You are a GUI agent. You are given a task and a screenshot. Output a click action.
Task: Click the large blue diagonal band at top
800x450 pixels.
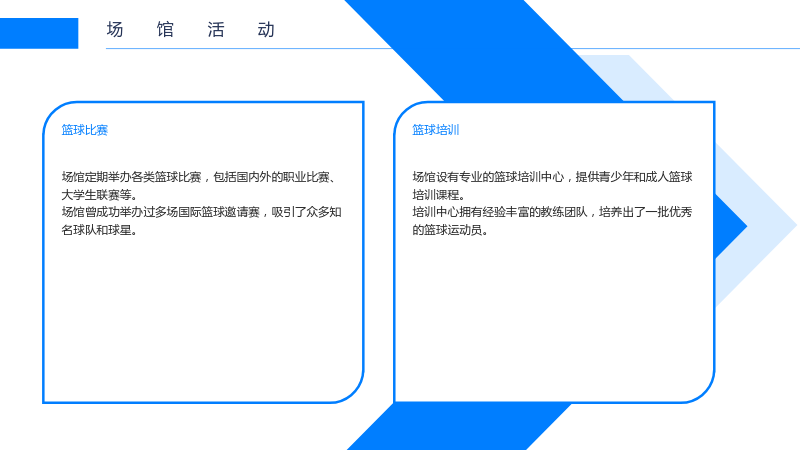[x=485, y=51]
